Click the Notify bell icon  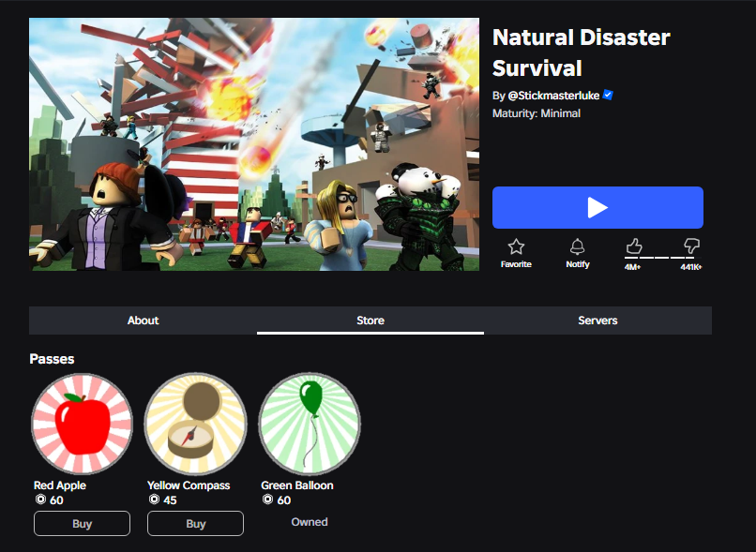(x=577, y=246)
